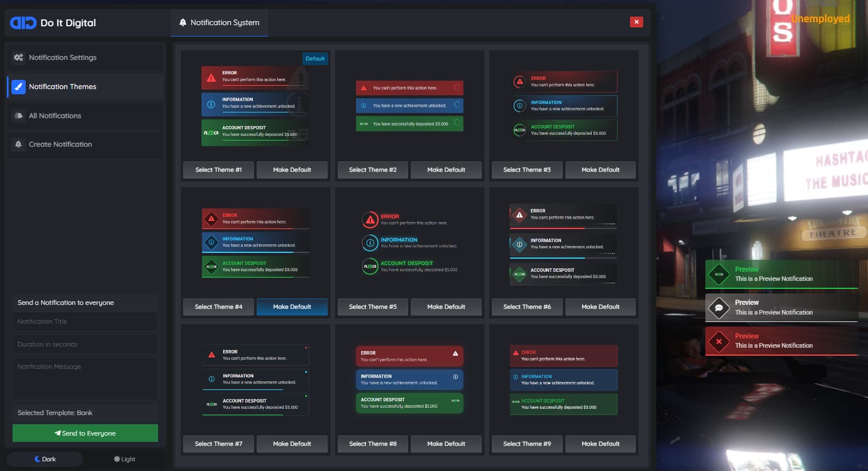Click the red error triangle in Theme #1
This screenshot has width=868, height=471.
pos(211,78)
